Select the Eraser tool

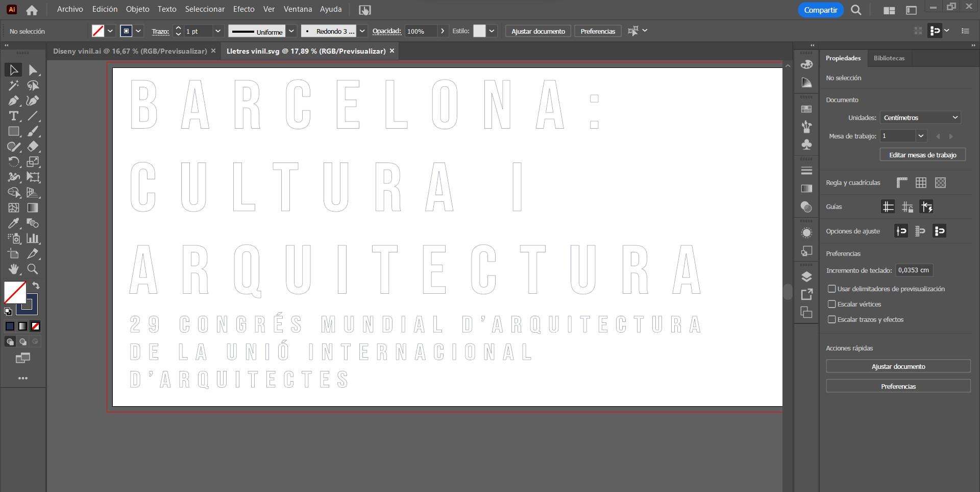click(x=33, y=147)
